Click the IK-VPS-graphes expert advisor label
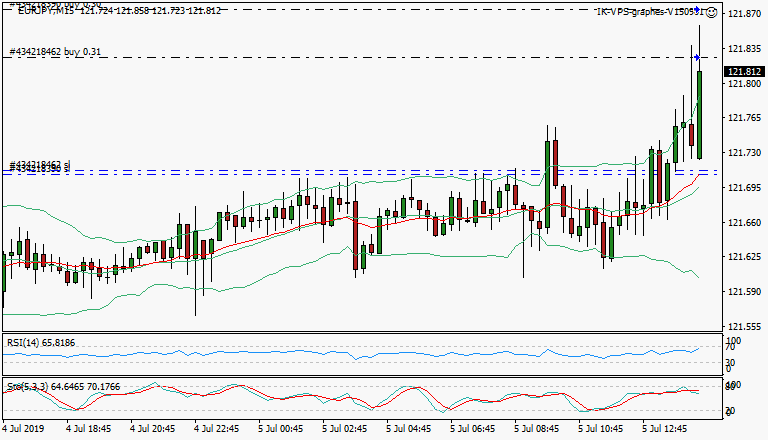The height and width of the screenshot is (440, 768). 650,12
